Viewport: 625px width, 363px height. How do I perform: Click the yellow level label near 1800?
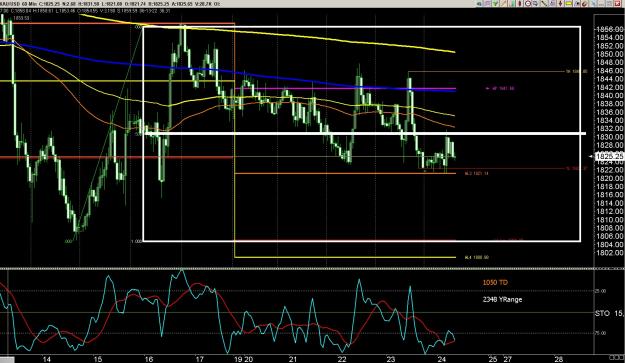tap(476, 257)
